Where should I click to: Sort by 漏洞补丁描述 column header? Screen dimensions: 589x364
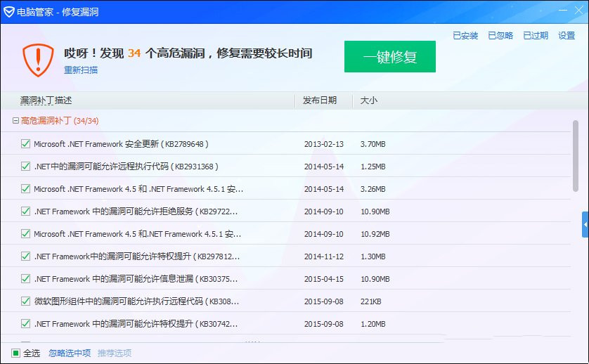46,100
